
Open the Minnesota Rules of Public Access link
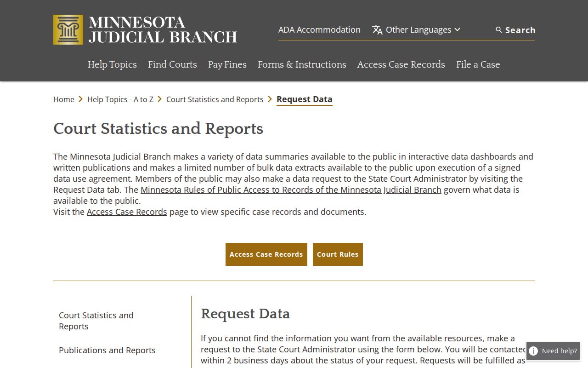(291, 190)
